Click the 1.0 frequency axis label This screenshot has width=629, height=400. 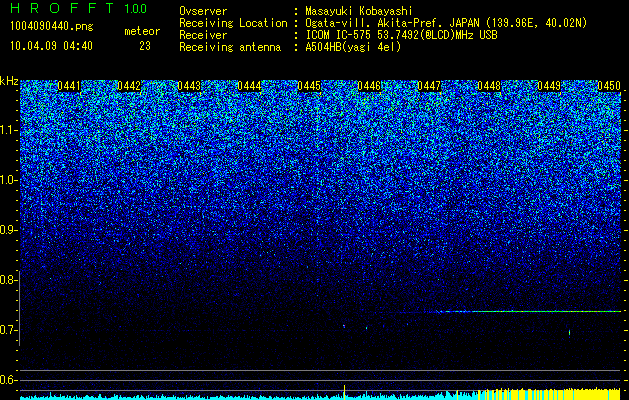point(8,180)
